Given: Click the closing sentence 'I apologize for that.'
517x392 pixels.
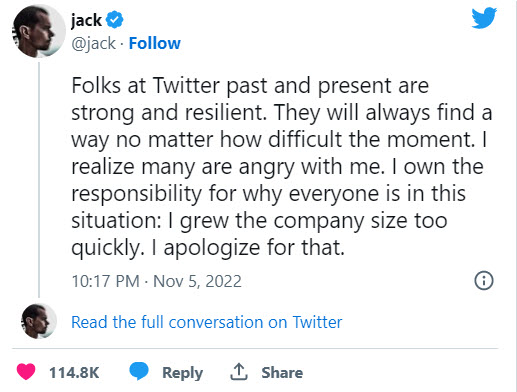Looking at the screenshot, I should tap(248, 248).
